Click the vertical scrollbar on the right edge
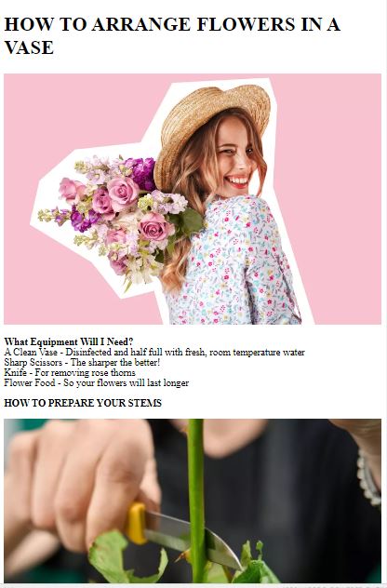The image size is (387, 588). [384, 294]
